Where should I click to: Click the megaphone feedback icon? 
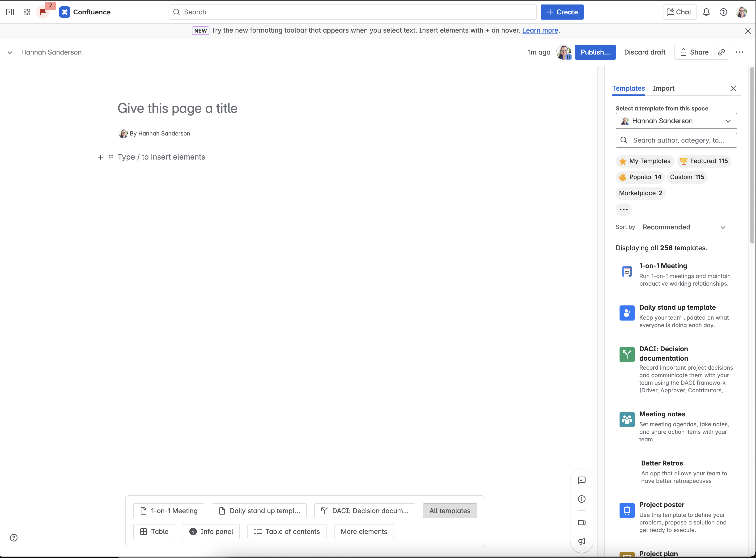point(581,541)
